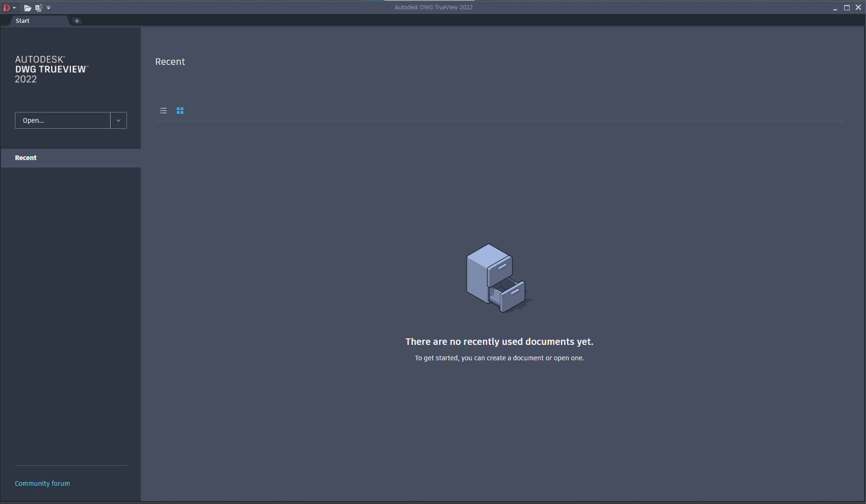This screenshot has height=504, width=866.
Task: Launch the DWG Convert tool icon
Action: point(39,8)
